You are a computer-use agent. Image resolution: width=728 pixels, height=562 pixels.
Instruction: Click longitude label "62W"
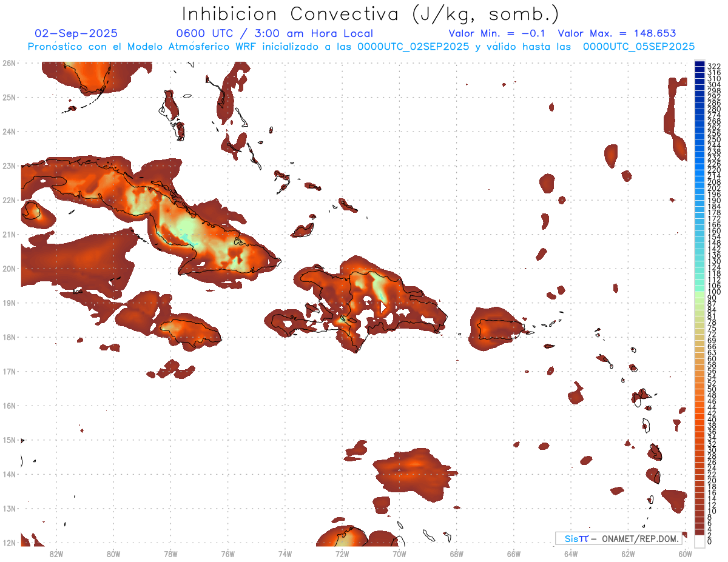pos(628,554)
